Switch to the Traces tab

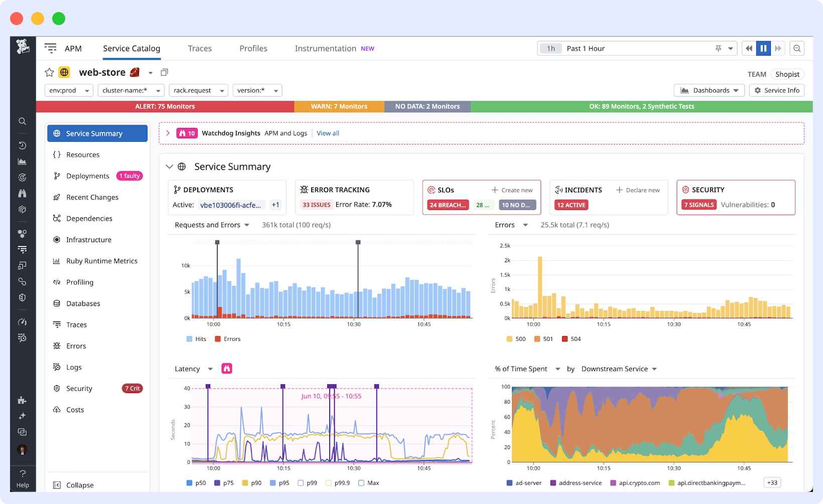(200, 48)
